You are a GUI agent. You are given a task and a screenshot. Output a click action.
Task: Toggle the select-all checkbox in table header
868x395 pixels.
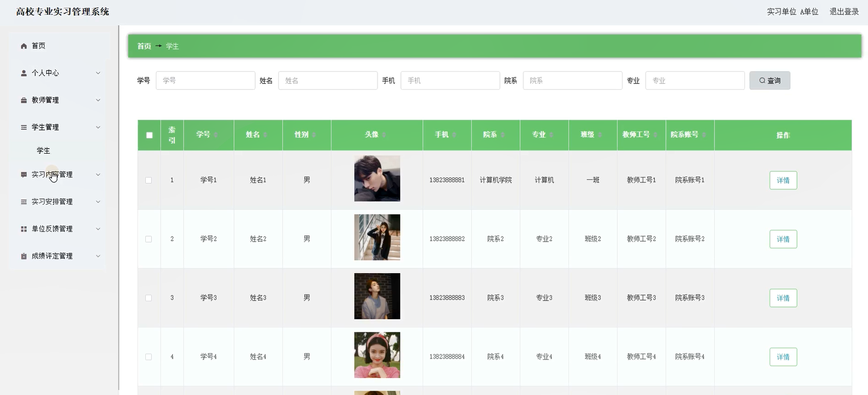149,135
